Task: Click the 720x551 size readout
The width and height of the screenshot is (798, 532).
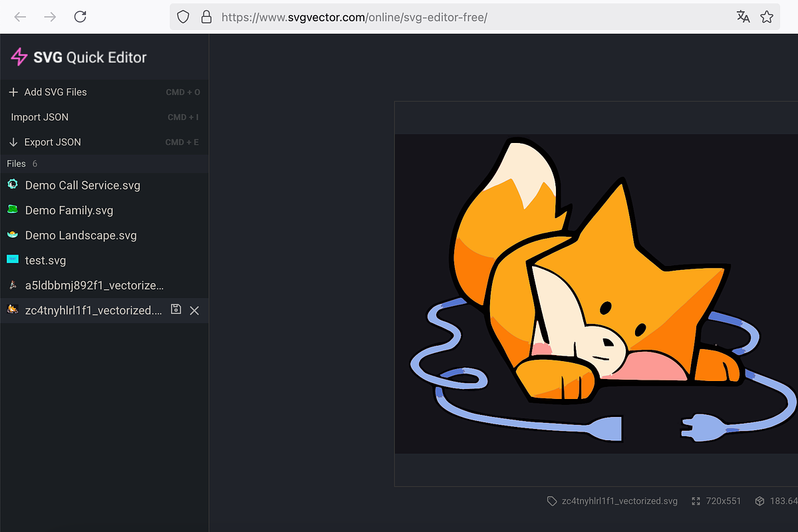Action: [x=724, y=501]
